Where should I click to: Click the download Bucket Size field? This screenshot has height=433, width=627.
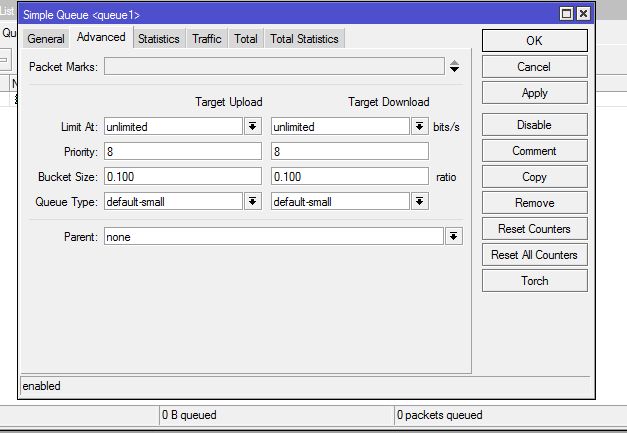click(349, 176)
